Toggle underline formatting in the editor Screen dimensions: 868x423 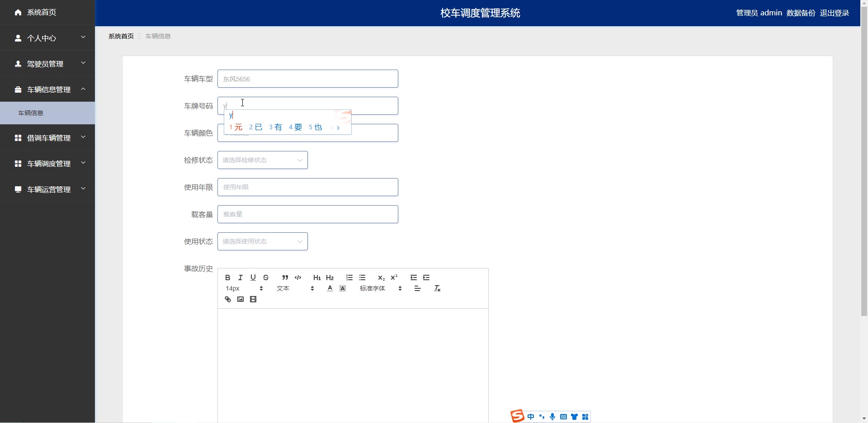pyautogui.click(x=253, y=277)
